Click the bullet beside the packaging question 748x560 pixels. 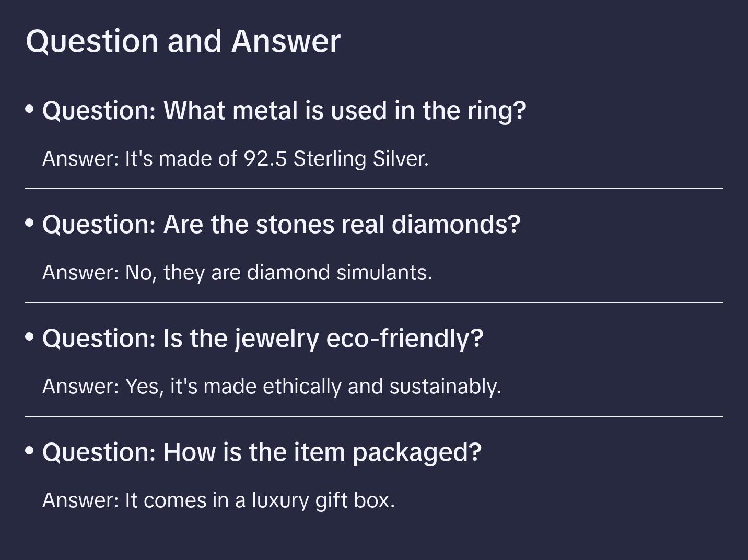click(30, 451)
